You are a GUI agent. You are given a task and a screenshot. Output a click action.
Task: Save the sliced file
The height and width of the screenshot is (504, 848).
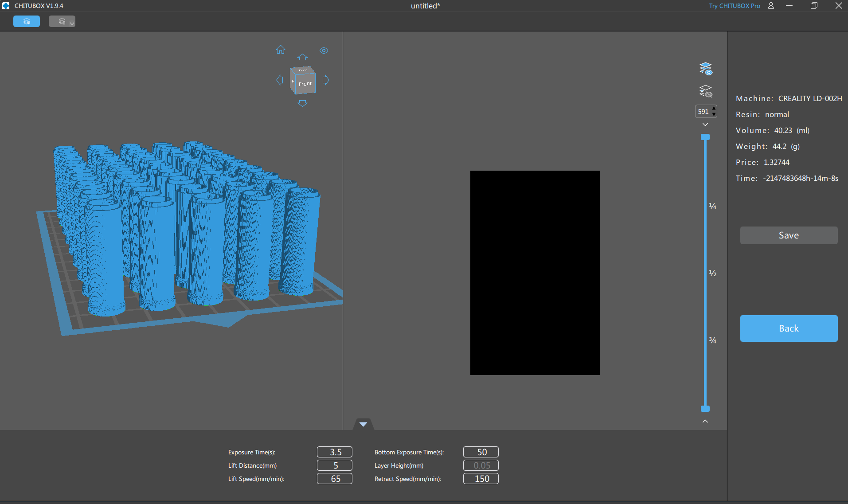[789, 235]
